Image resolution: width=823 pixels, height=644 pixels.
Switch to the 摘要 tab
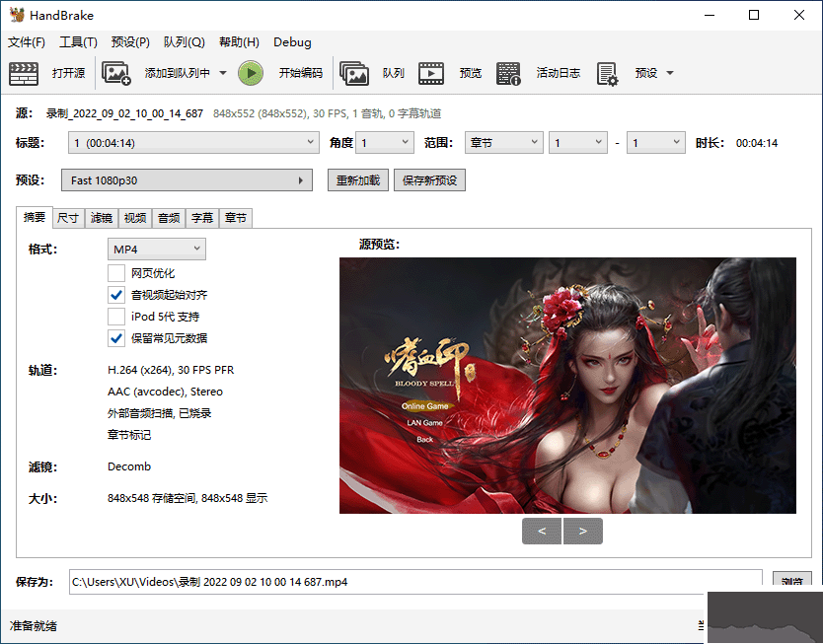coord(35,217)
